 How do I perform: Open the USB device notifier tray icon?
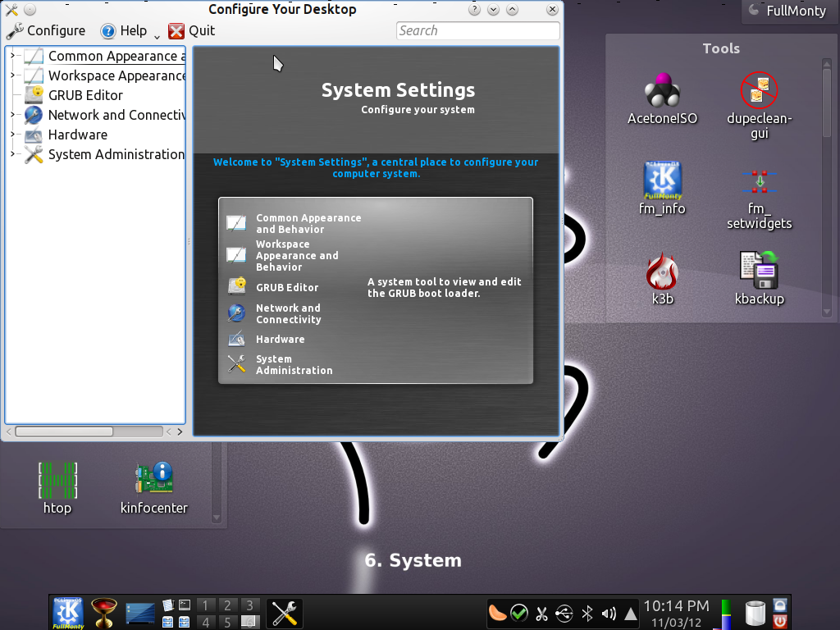[x=564, y=614]
